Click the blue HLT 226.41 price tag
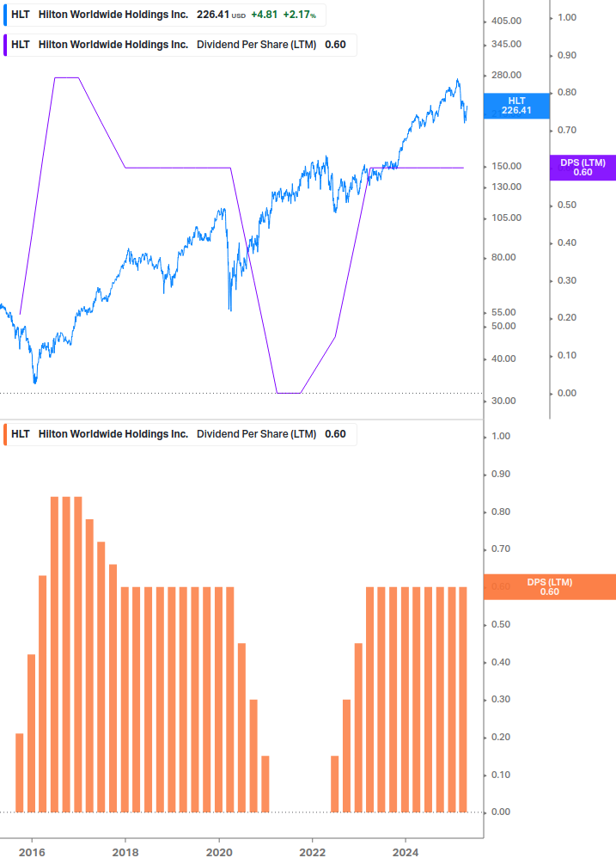 pyautogui.click(x=516, y=106)
